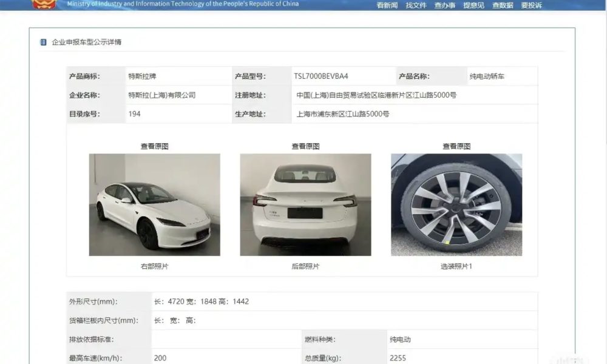Open the 要投诉 menu item

click(x=532, y=5)
